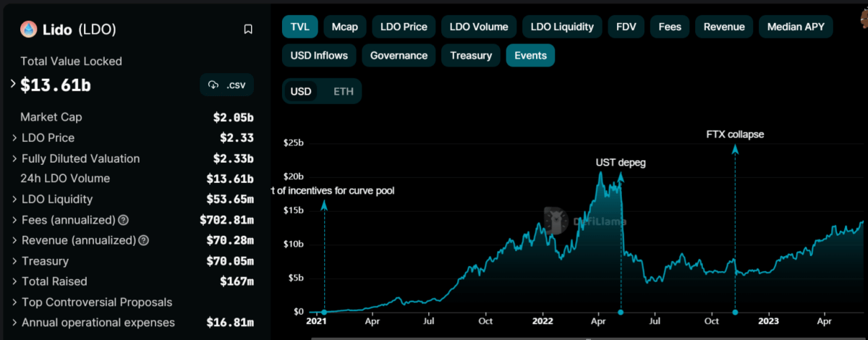Open the Fees info question mark icon
Screen dimensions: 868x340
tap(124, 220)
